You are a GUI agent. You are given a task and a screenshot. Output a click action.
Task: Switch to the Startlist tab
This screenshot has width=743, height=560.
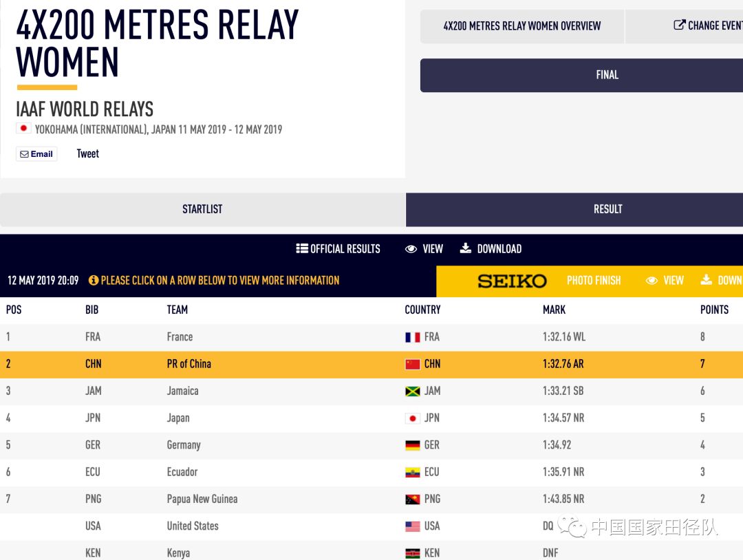point(202,209)
